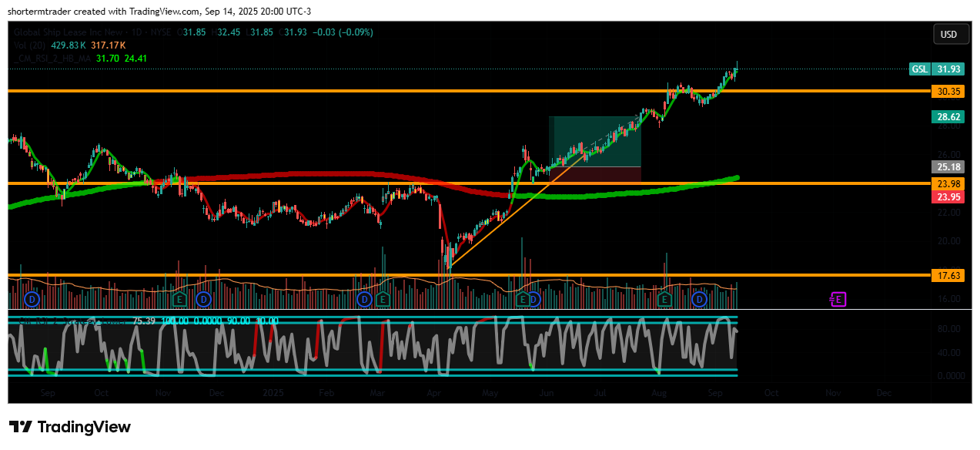Click the 17.63 orange level price label

[x=947, y=275]
